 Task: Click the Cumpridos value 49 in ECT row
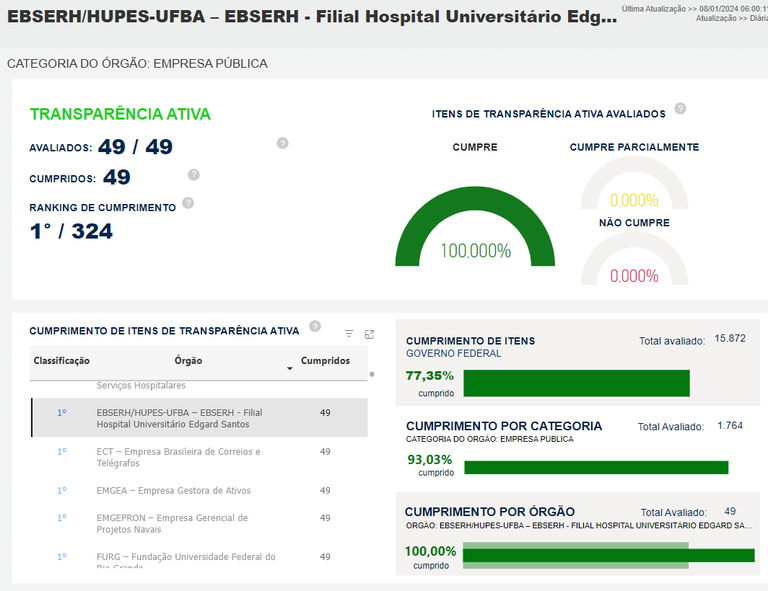325,451
